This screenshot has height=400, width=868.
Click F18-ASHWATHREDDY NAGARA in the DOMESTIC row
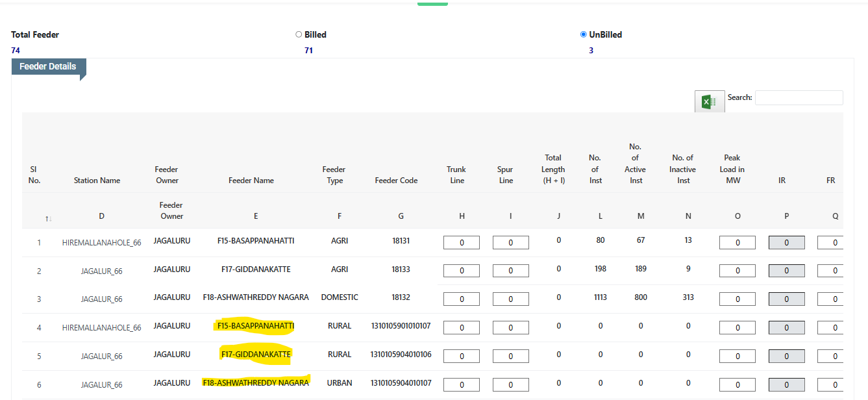[x=256, y=297]
